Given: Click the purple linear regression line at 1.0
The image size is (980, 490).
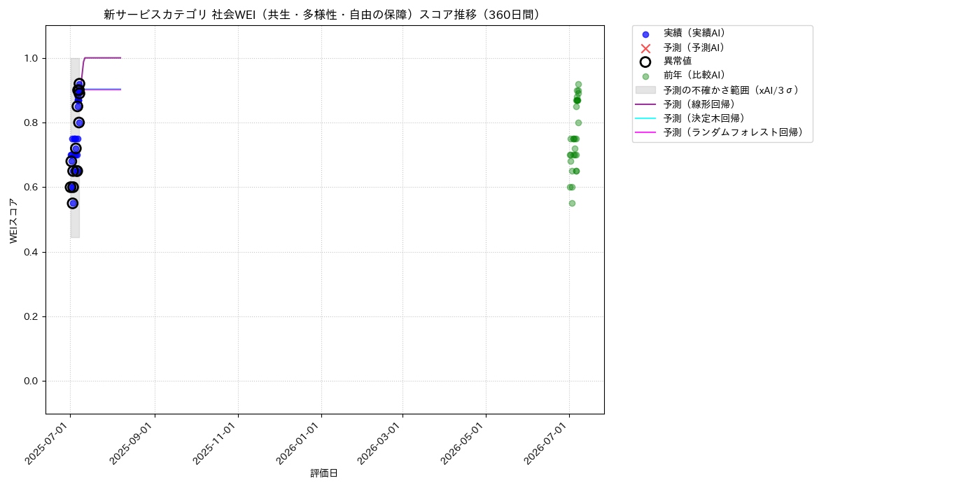Looking at the screenshot, I should [103, 57].
